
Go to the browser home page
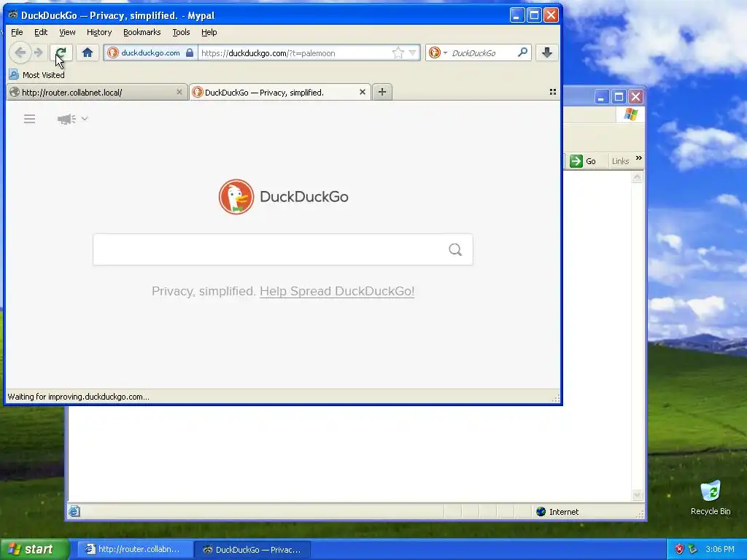click(x=88, y=52)
